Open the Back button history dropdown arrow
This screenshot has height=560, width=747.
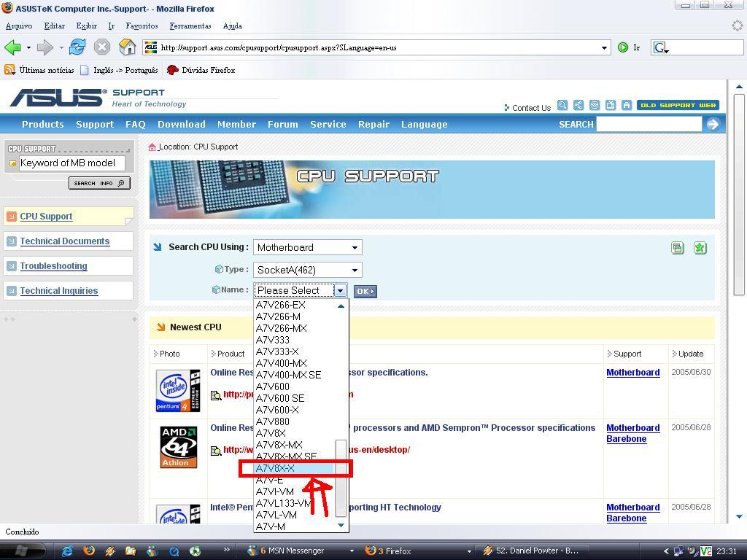pyautogui.click(x=28, y=47)
